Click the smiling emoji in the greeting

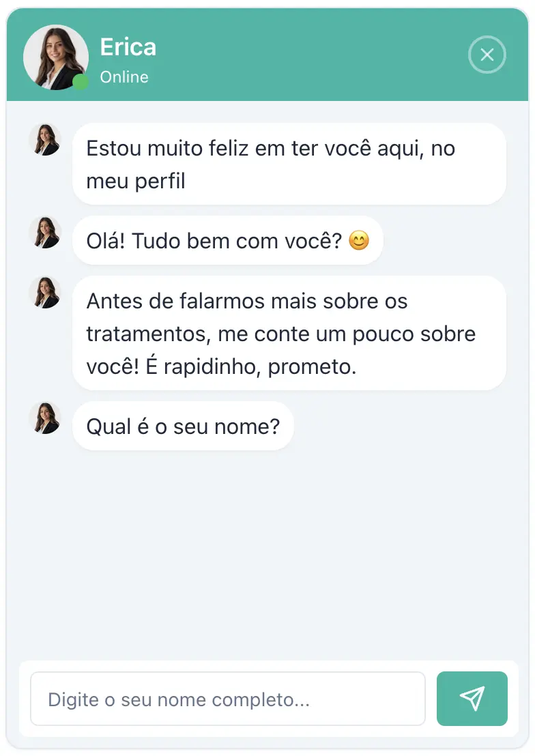pos(359,241)
